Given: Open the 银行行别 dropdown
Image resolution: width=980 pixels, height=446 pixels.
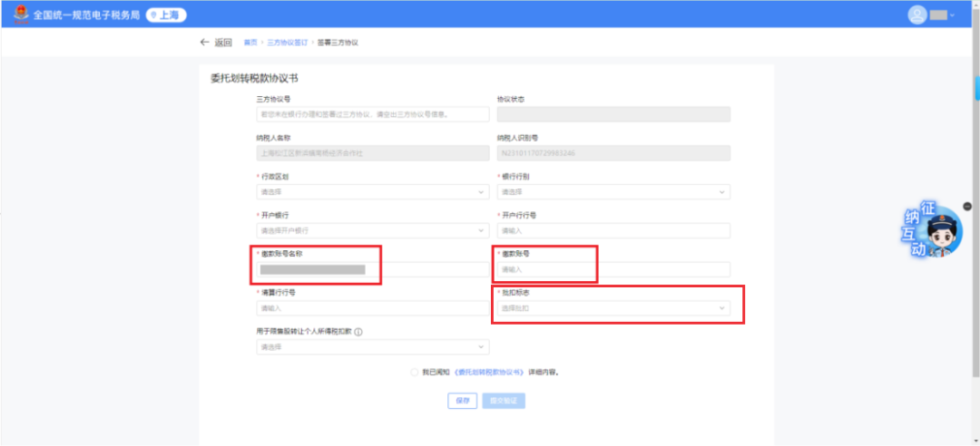Looking at the screenshot, I should (613, 192).
